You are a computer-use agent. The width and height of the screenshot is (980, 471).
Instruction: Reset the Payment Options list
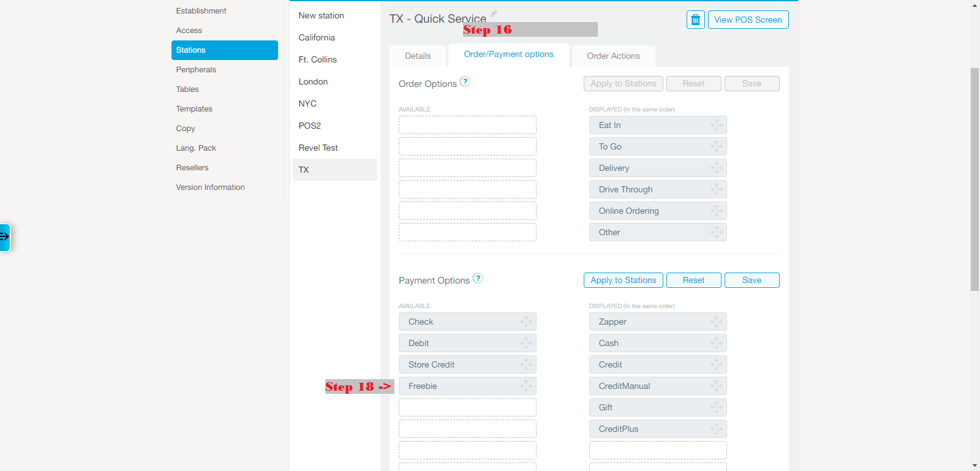coord(693,280)
